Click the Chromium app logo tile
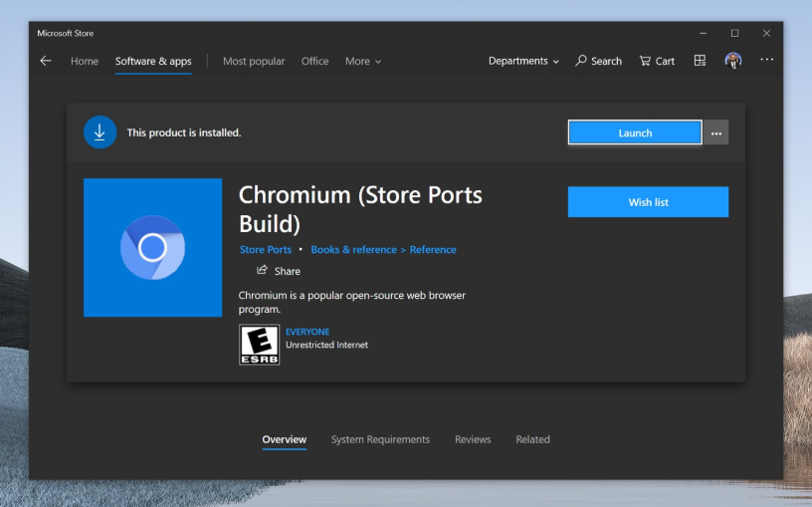 153,247
